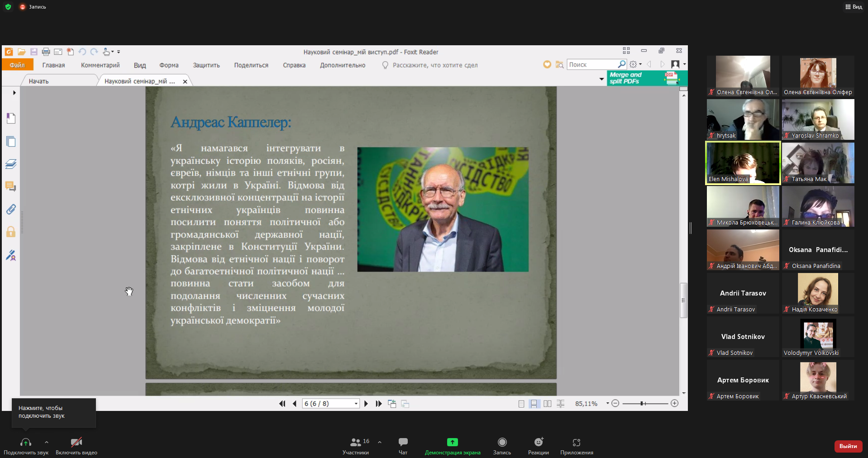Image resolution: width=868 pixels, height=458 pixels.
Task: Open the Pages thumbnails panel in sidebar
Action: (11, 142)
